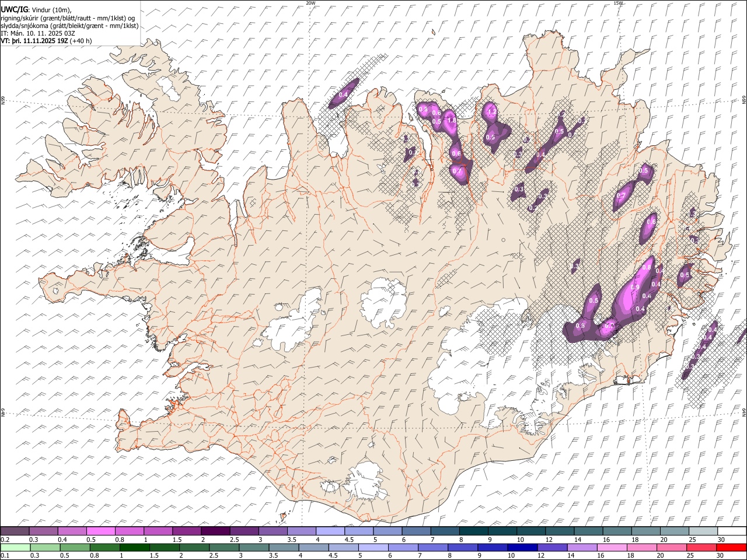The width and height of the screenshot is (747, 560).
Task: Pick the light pink swatch between 16 and 18
Action: click(612, 548)
